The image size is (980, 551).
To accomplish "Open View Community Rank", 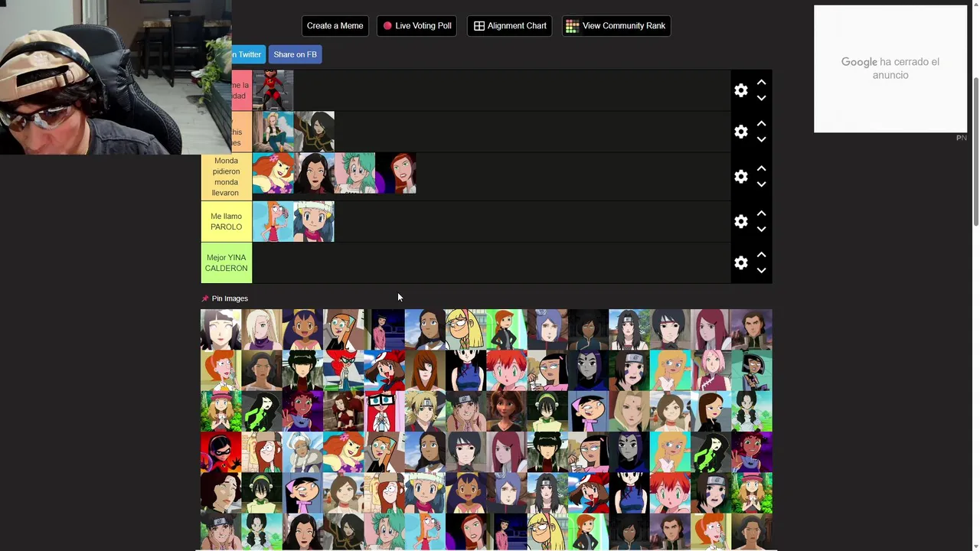I will click(x=616, y=26).
